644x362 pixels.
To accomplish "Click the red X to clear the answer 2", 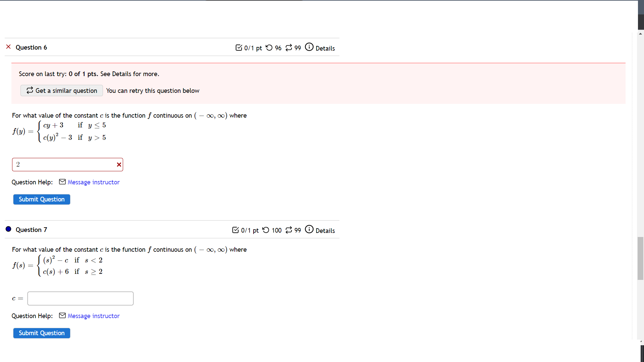I will [119, 165].
